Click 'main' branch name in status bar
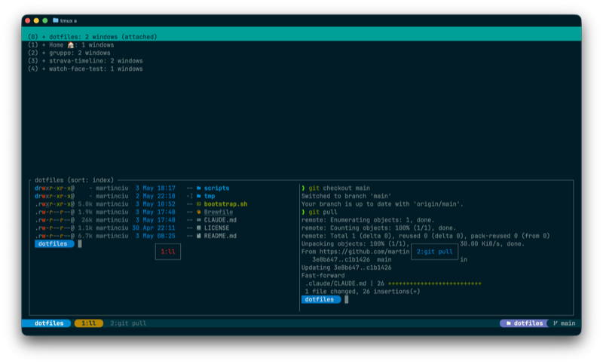This screenshot has height=364, width=603. pos(568,323)
